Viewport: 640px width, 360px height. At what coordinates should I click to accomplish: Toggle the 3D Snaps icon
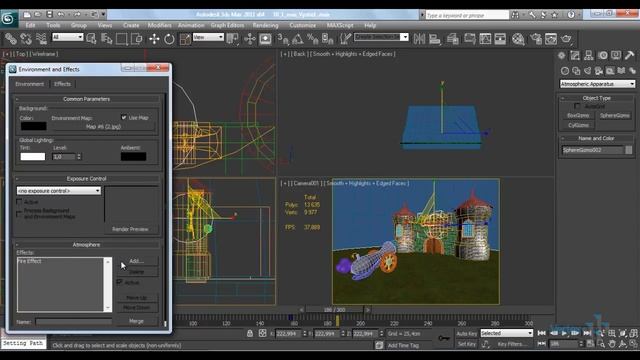tap(283, 39)
